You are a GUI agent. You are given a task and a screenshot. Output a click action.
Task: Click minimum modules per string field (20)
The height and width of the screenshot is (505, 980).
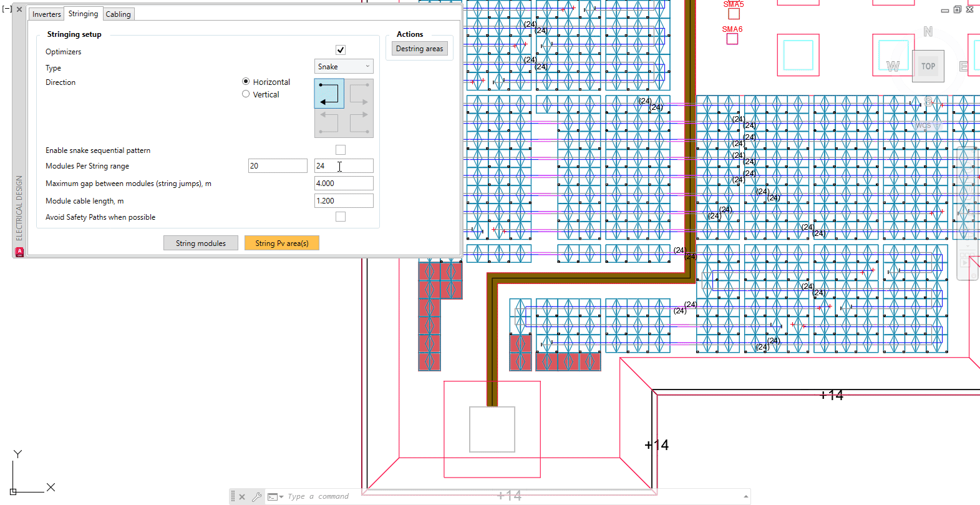click(x=278, y=165)
